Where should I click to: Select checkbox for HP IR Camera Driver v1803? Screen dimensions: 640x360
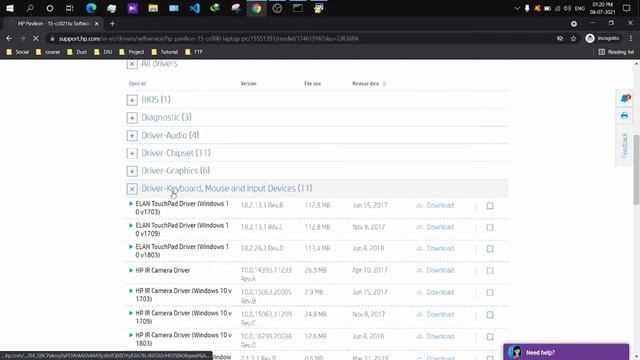(490, 337)
